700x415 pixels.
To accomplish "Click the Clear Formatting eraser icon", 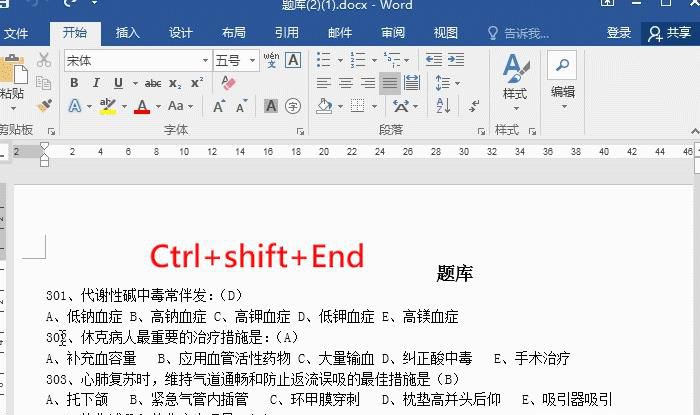I will [228, 83].
